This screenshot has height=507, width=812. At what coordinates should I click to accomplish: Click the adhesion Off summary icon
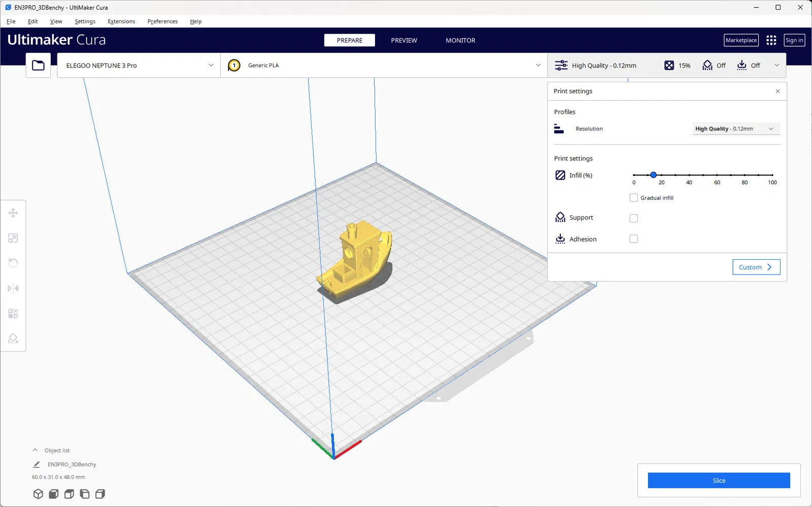tap(742, 65)
